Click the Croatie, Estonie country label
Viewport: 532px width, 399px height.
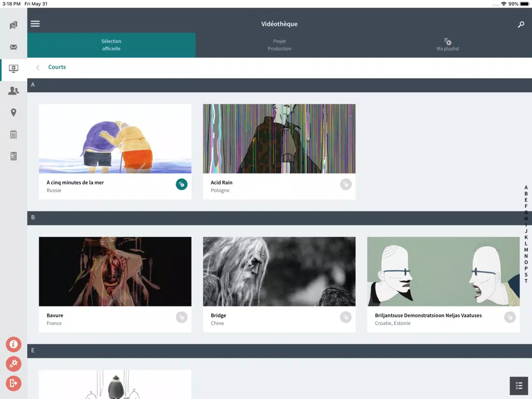pos(392,323)
